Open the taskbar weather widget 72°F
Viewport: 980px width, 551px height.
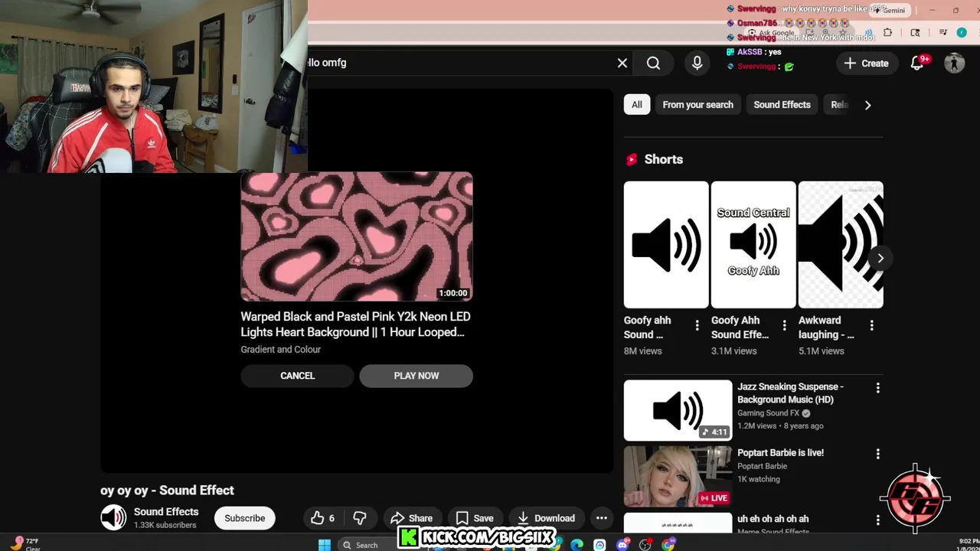[x=25, y=544]
